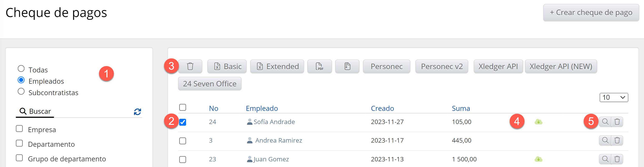Click the document export icon next to PDF
The image size is (644, 167).
[347, 66]
